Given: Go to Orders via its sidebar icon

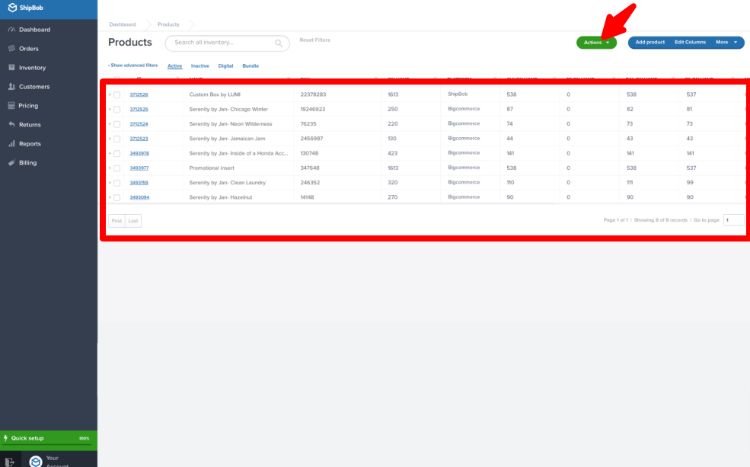Looking at the screenshot, I should click(x=11, y=48).
